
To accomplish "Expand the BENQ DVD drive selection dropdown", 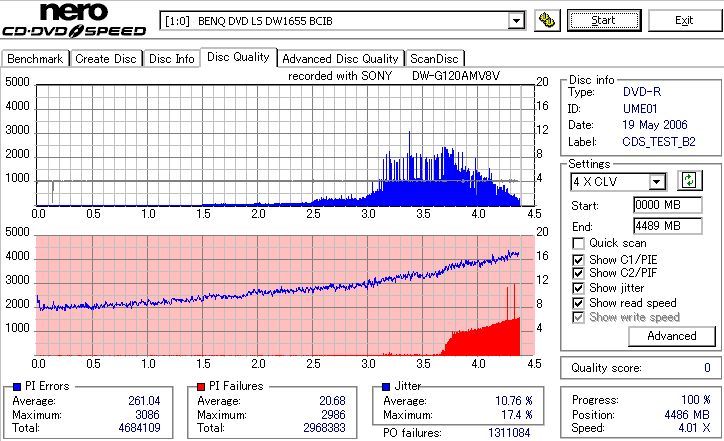I will 516,21.
